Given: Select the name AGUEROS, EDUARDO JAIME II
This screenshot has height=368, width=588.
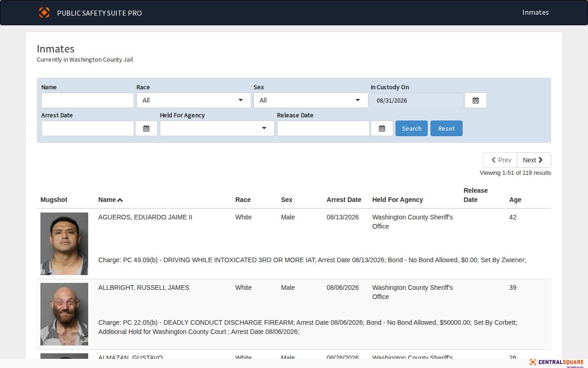Looking at the screenshot, I should [145, 217].
